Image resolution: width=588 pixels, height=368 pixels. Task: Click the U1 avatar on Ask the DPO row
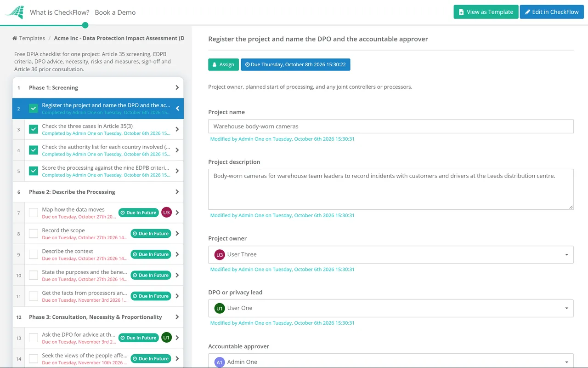(166, 338)
